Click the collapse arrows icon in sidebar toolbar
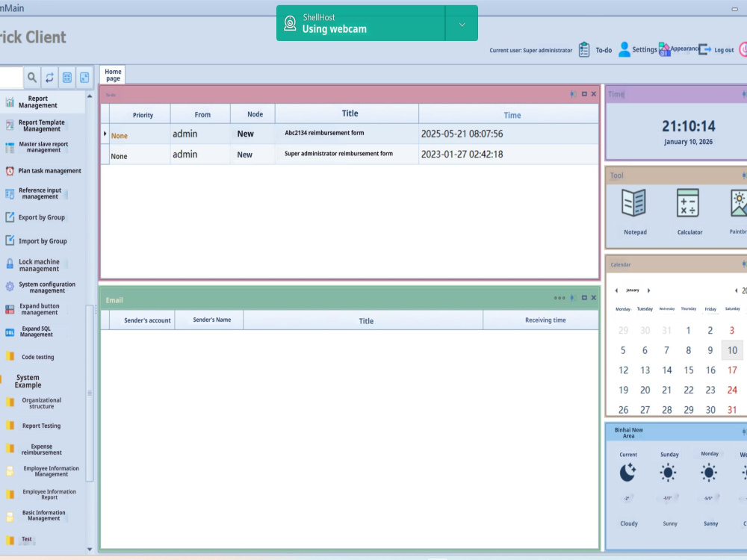The height and width of the screenshot is (560, 747). [84, 77]
